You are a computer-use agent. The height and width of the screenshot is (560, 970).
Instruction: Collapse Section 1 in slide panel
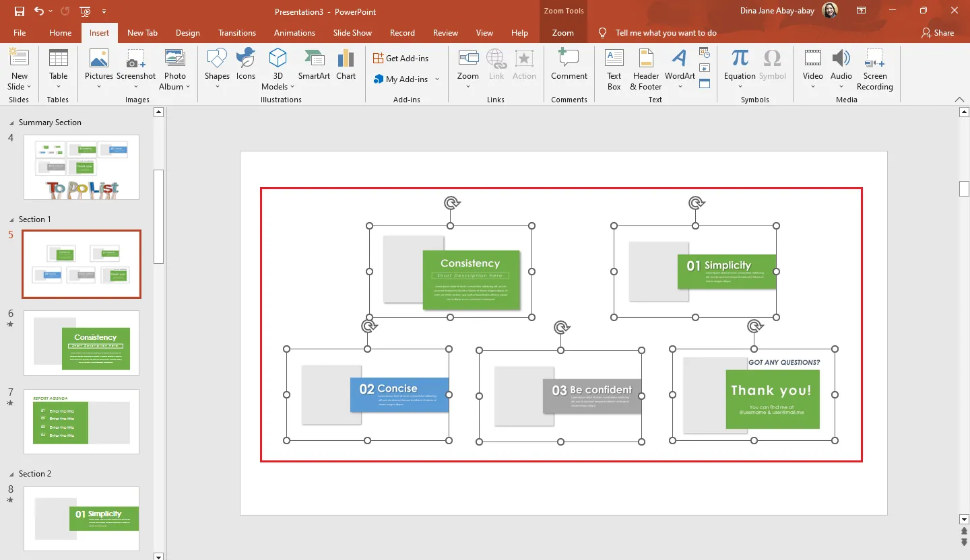click(x=11, y=220)
